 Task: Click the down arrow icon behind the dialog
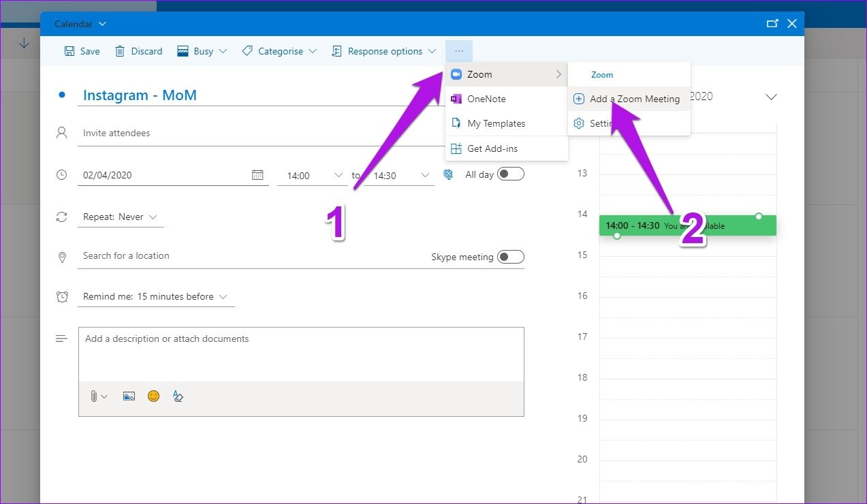pos(25,43)
